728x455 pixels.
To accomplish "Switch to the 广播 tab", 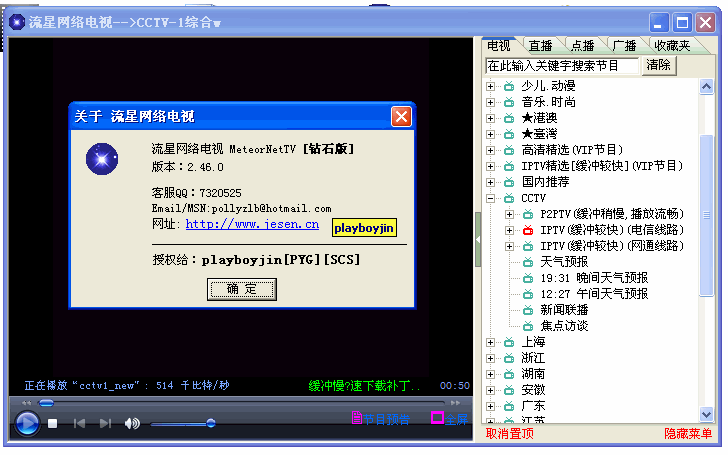I will (624, 46).
